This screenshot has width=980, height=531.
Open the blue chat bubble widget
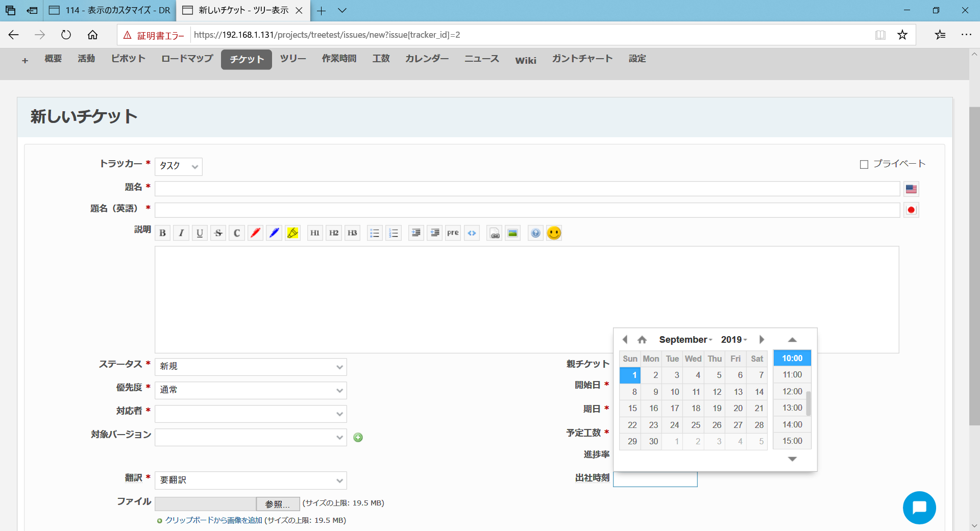pos(919,508)
